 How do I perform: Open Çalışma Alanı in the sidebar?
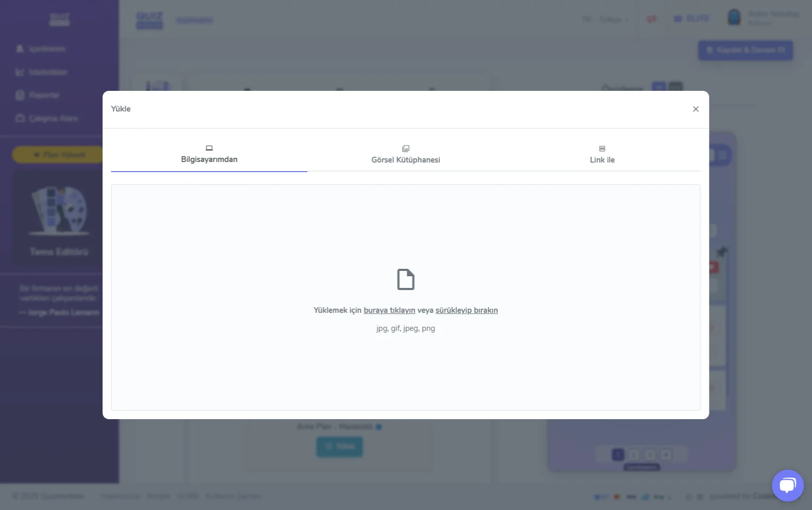click(53, 118)
